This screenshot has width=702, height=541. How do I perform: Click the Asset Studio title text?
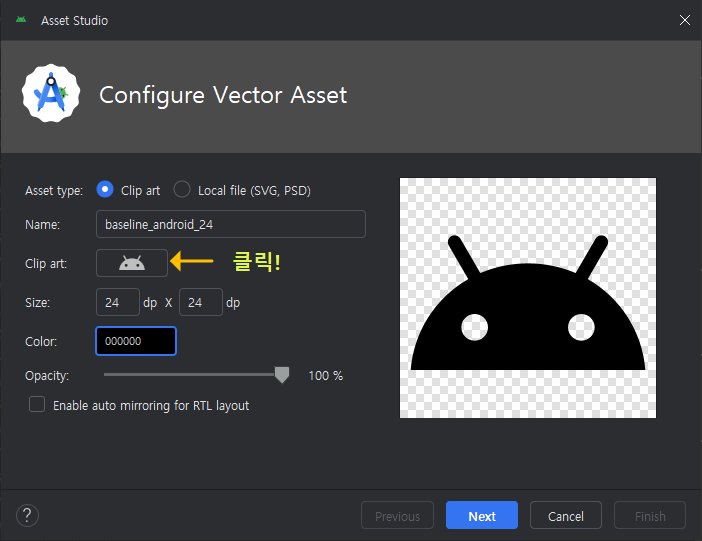pos(74,21)
